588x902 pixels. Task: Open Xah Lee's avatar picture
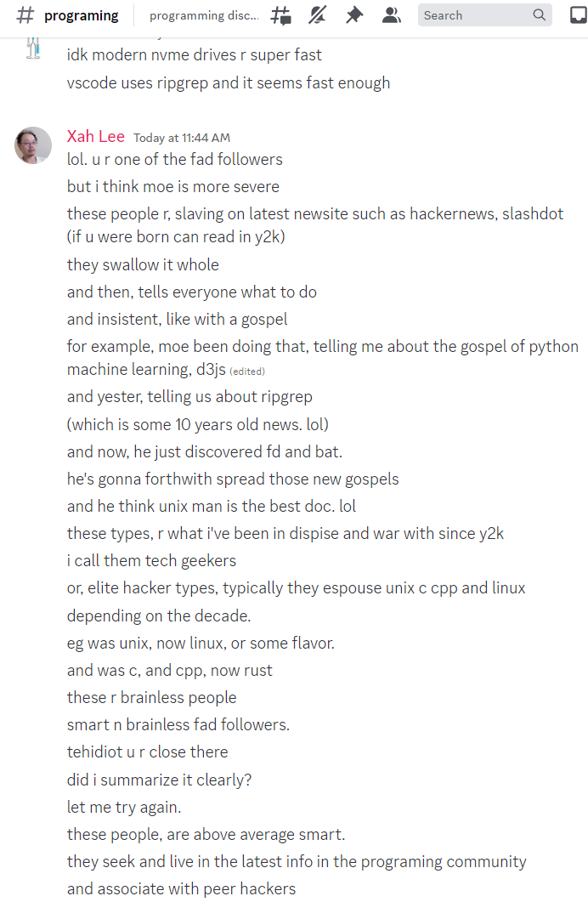click(33, 145)
